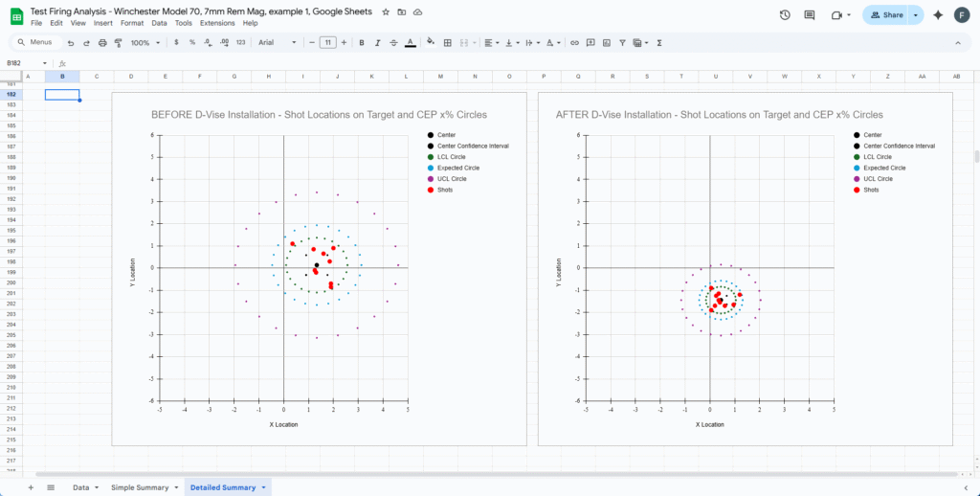
Task: Undo the last action
Action: coord(71,42)
